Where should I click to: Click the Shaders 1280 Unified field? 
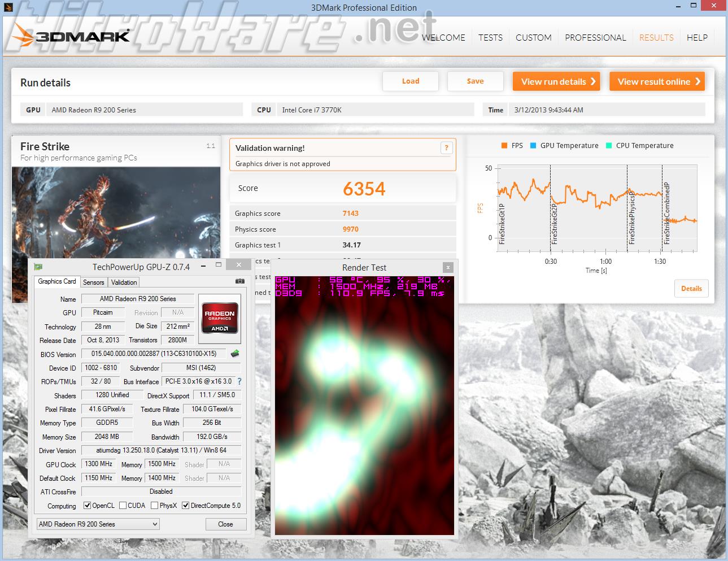(x=112, y=395)
